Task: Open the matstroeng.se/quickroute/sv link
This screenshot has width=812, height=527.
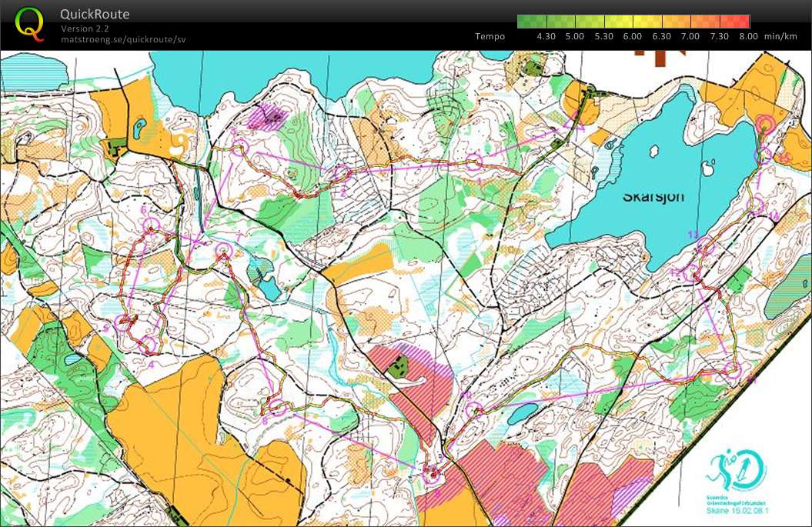Action: pos(122,39)
